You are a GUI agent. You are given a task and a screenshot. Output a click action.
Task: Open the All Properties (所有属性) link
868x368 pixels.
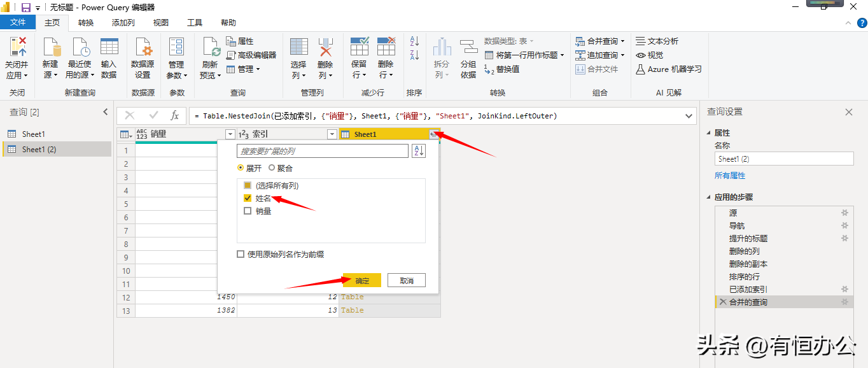730,176
